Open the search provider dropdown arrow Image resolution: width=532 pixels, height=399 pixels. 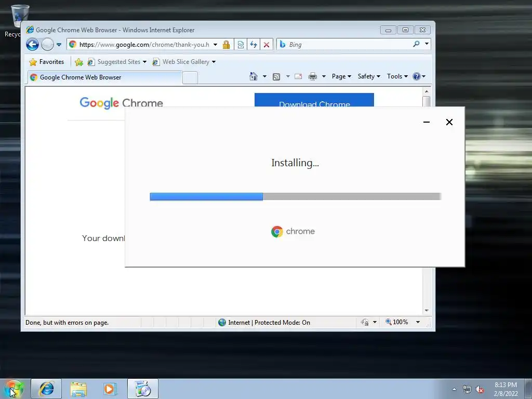click(x=427, y=44)
